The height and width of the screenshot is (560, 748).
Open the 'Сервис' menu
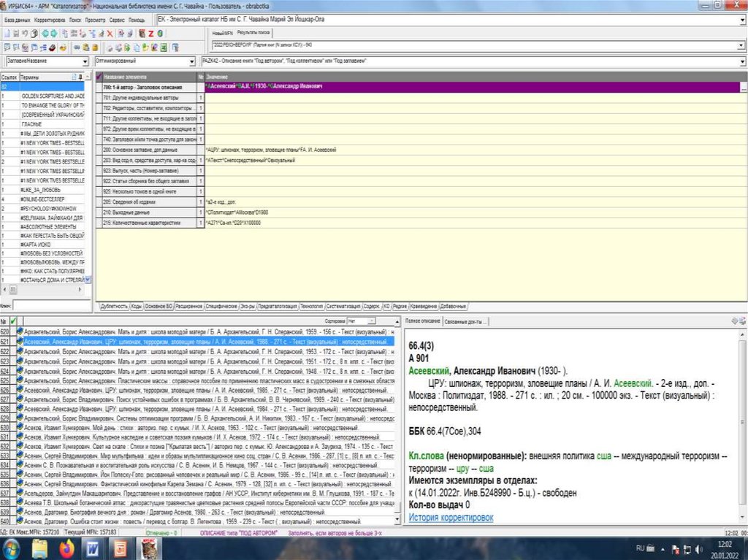pos(117,20)
